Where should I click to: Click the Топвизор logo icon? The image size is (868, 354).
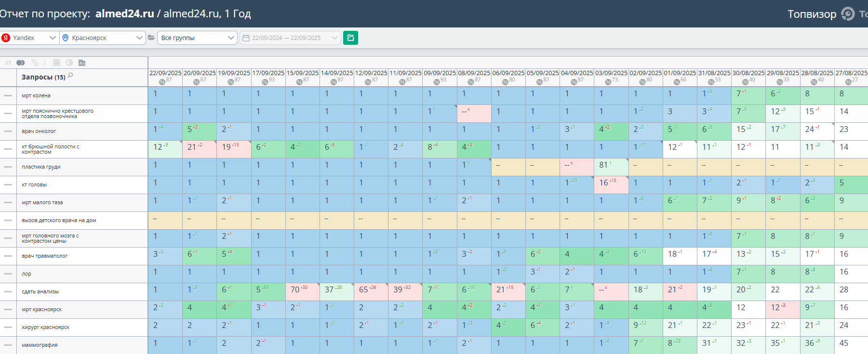click(848, 14)
